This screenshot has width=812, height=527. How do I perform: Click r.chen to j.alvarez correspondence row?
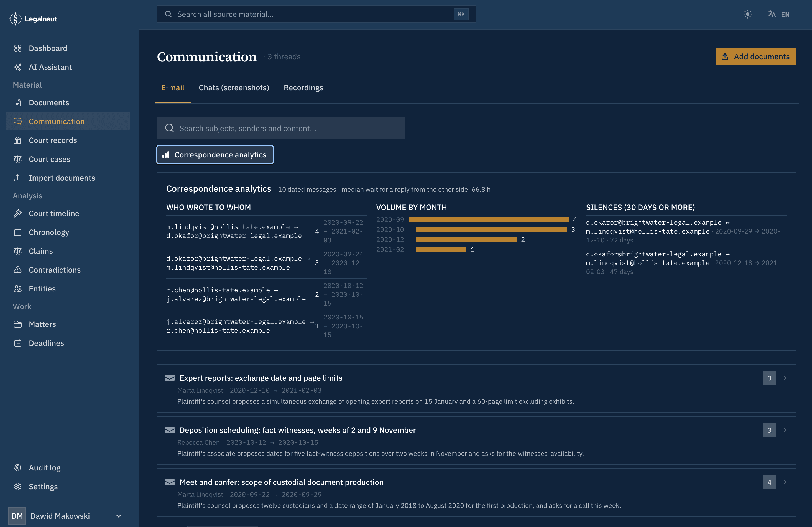click(266, 294)
